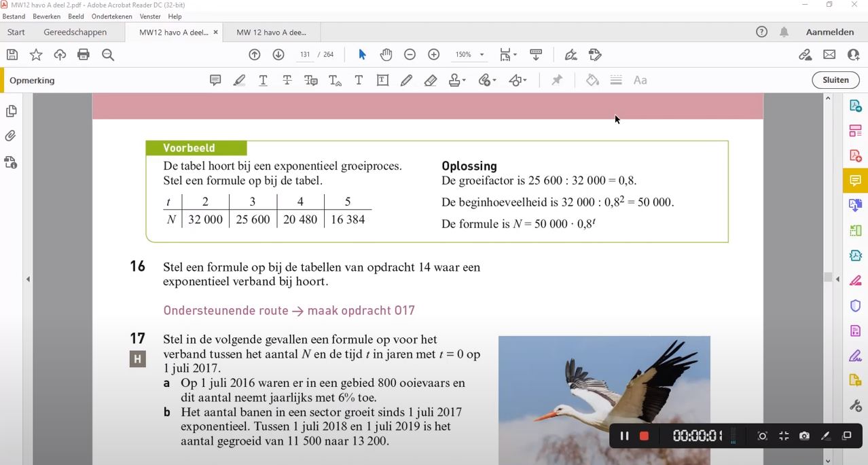Image resolution: width=868 pixels, height=465 pixels.
Task: Click the Aanmelden sign-in button
Action: [x=830, y=32]
